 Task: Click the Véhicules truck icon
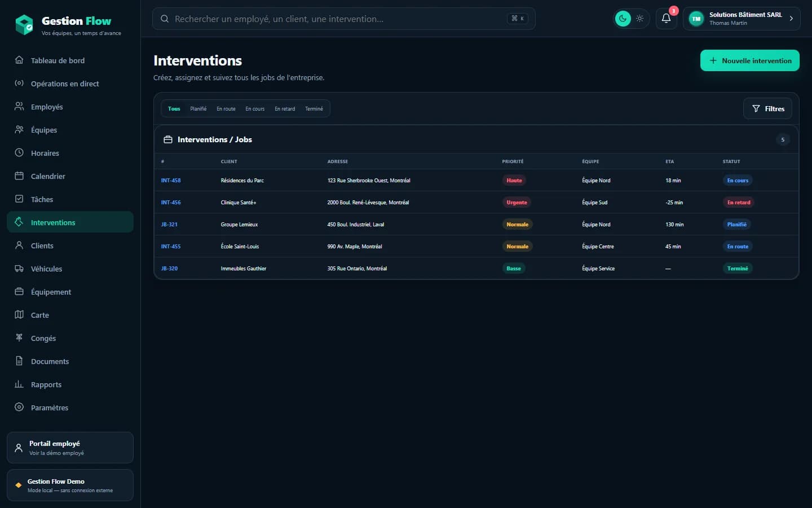coord(19,268)
